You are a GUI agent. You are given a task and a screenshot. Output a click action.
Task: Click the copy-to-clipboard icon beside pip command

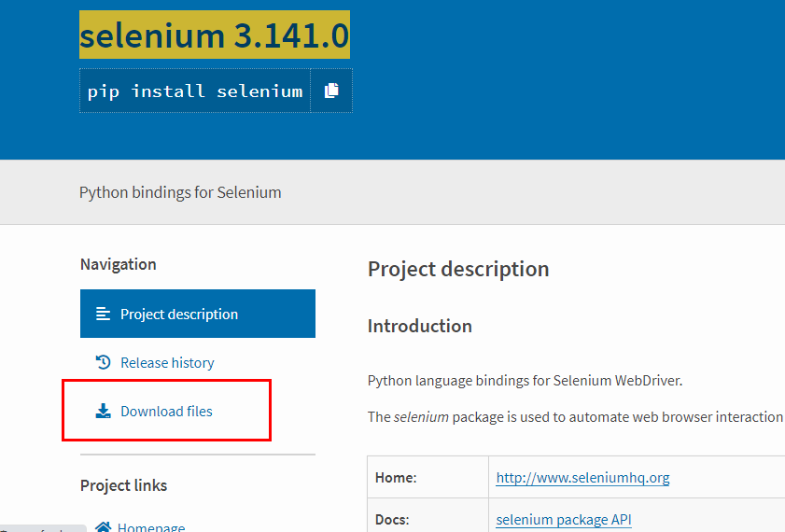[x=331, y=91]
